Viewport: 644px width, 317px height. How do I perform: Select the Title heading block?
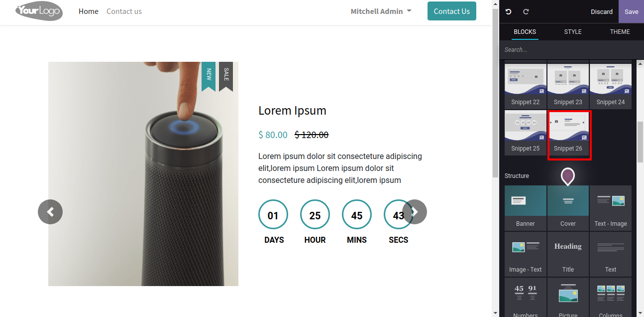click(568, 254)
